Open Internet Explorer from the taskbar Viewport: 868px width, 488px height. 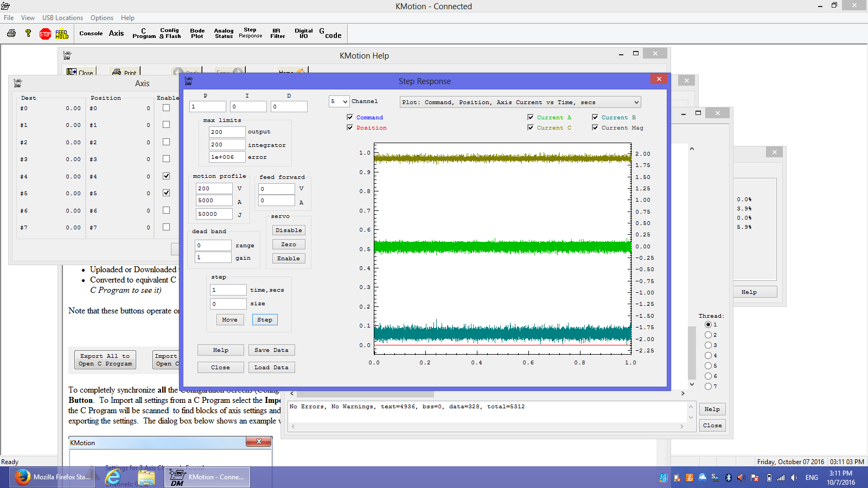coord(113,477)
